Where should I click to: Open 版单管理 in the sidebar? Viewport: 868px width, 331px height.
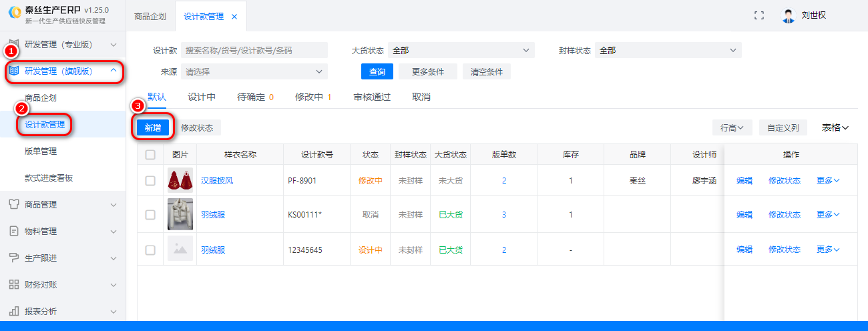[41, 151]
